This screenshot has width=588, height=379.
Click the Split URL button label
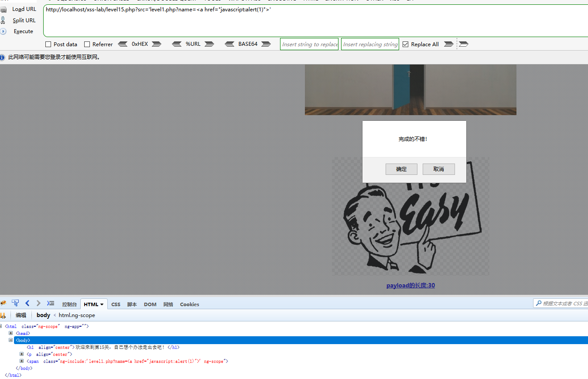[24, 20]
